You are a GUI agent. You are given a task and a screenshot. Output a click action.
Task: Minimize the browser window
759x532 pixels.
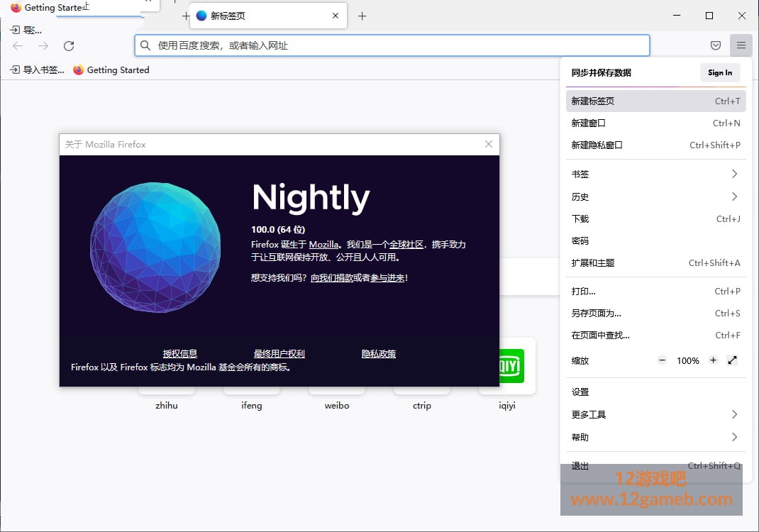677,16
